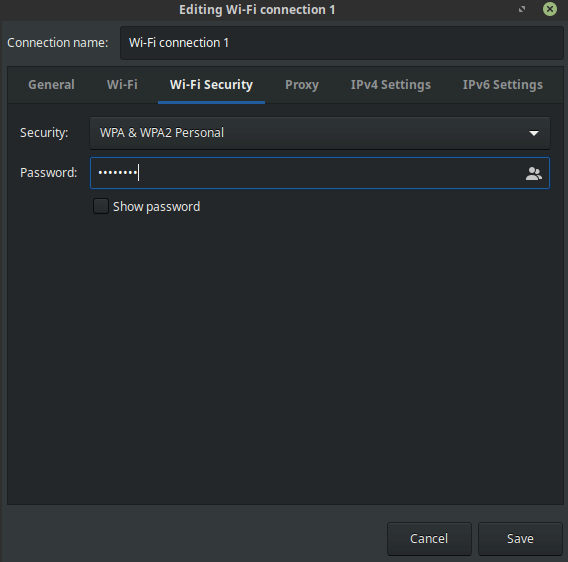568x562 pixels.
Task: Click the dialog title bar text
Action: (257, 10)
